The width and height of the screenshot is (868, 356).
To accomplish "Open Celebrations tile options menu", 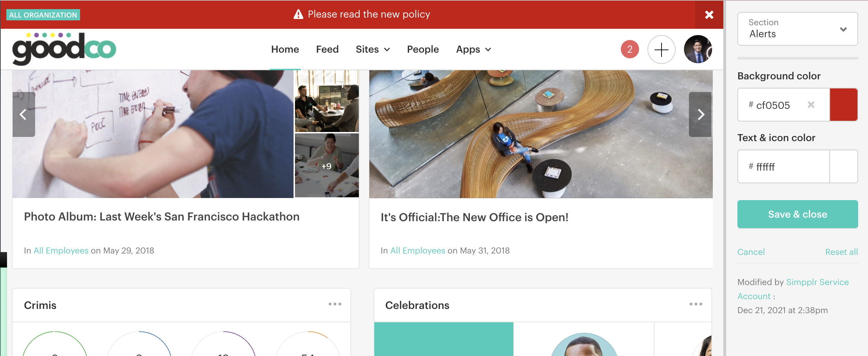I will (x=696, y=304).
